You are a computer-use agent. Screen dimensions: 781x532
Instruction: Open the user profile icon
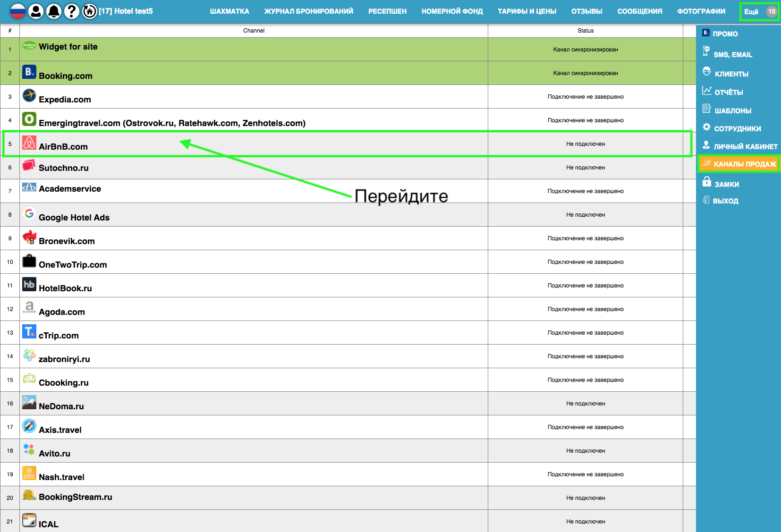[x=36, y=11]
